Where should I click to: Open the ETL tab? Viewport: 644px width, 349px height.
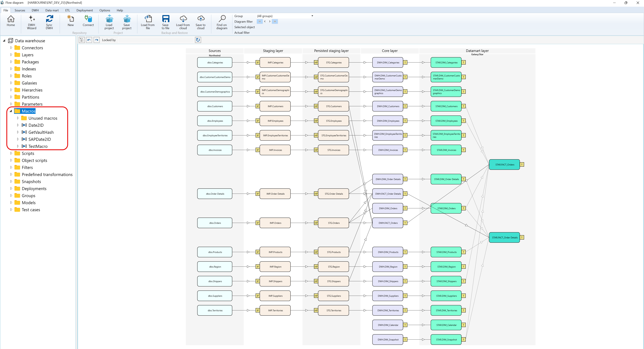(67, 10)
